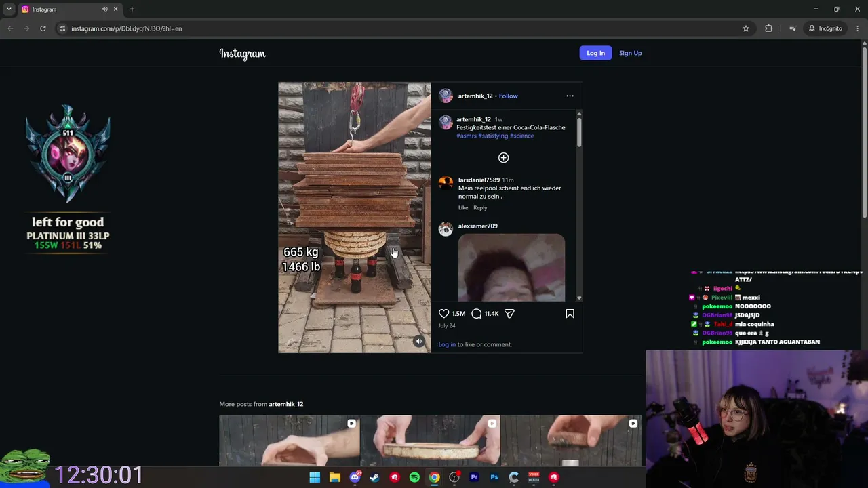Click the '1.5M' likes count
This screenshot has height=488, width=868.
pos(458,314)
